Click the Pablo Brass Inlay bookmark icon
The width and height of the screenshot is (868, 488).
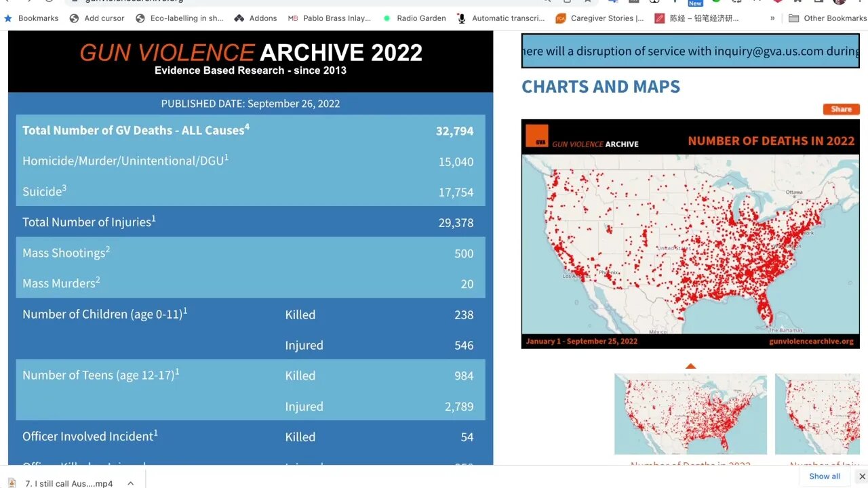293,18
